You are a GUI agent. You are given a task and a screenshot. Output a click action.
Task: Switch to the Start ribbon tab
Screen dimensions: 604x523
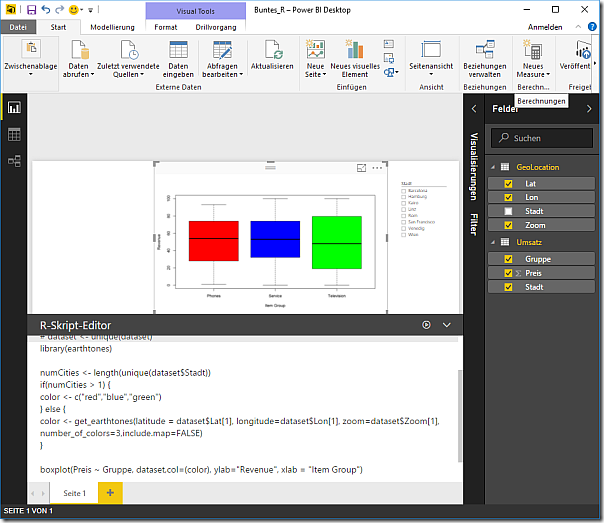click(x=58, y=27)
